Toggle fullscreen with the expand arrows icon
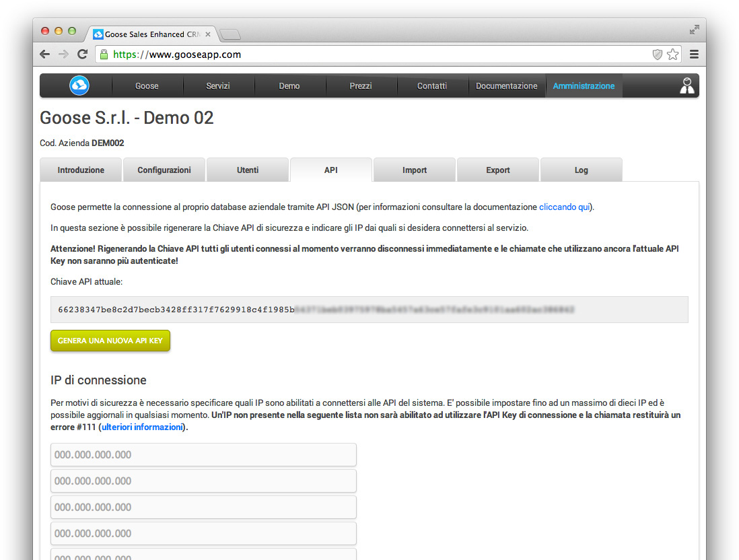The height and width of the screenshot is (560, 739). pyautogui.click(x=694, y=30)
